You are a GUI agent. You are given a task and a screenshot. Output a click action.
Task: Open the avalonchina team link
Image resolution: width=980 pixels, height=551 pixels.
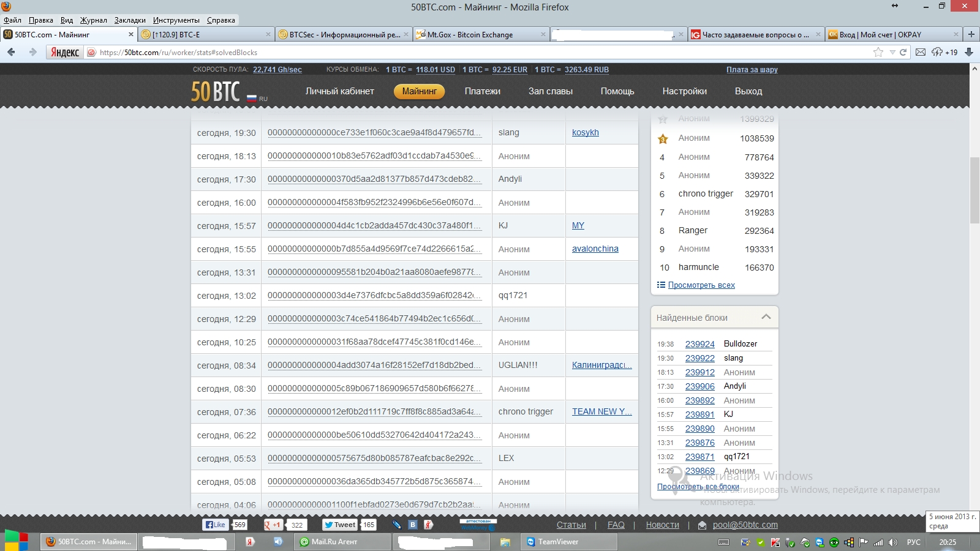(595, 249)
